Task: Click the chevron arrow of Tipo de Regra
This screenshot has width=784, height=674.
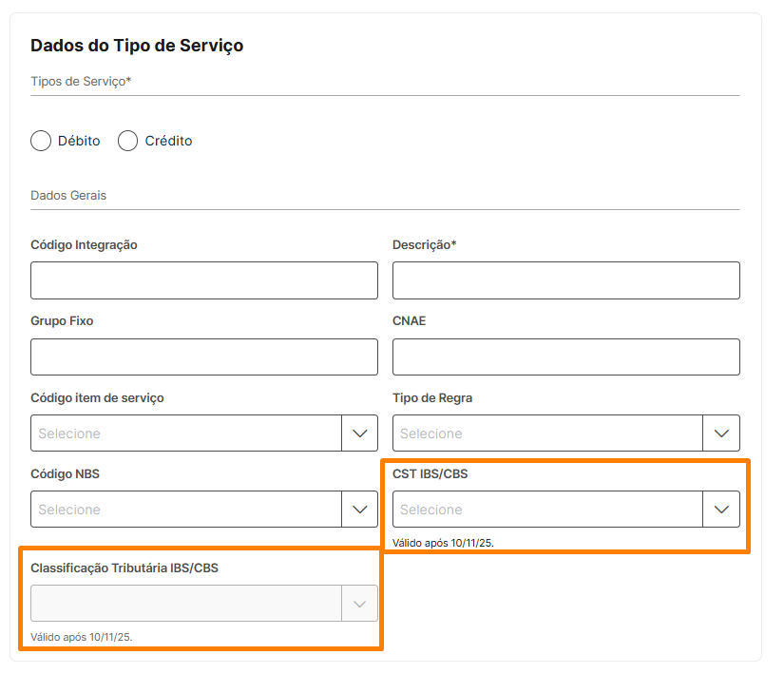Action: coord(721,433)
